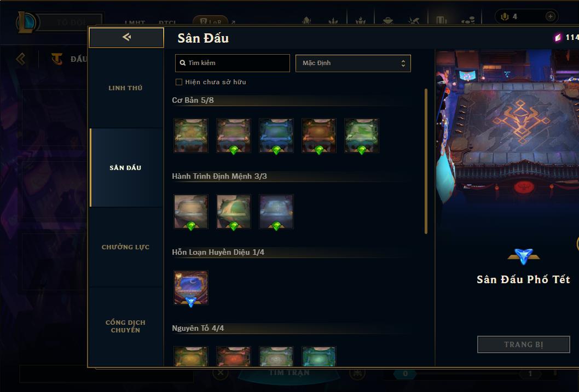Click the TFT logo icon beside ĐẤU
Image resolution: width=579 pixels, height=392 pixels.
57,58
